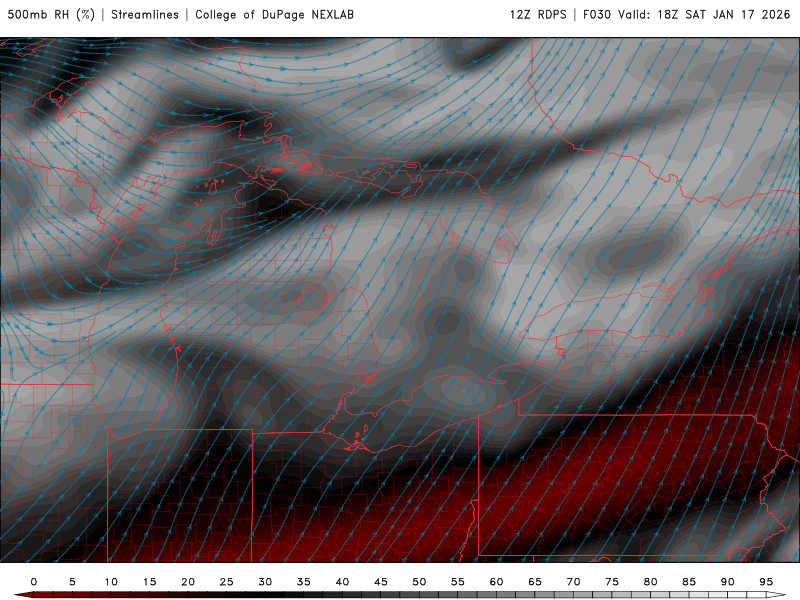Click the colorbar value 65
The height and width of the screenshot is (600, 800).
coord(535,582)
